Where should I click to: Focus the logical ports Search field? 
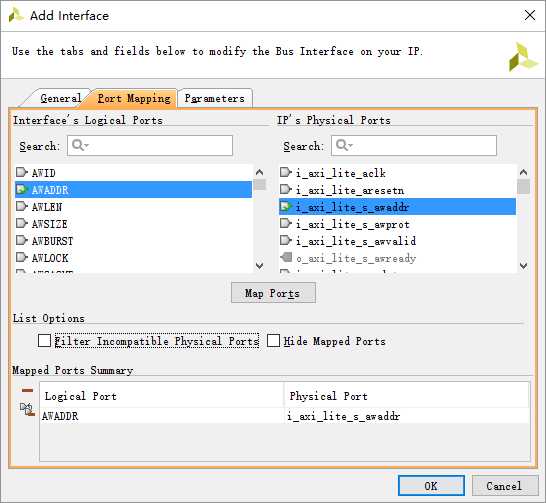[x=150, y=146]
